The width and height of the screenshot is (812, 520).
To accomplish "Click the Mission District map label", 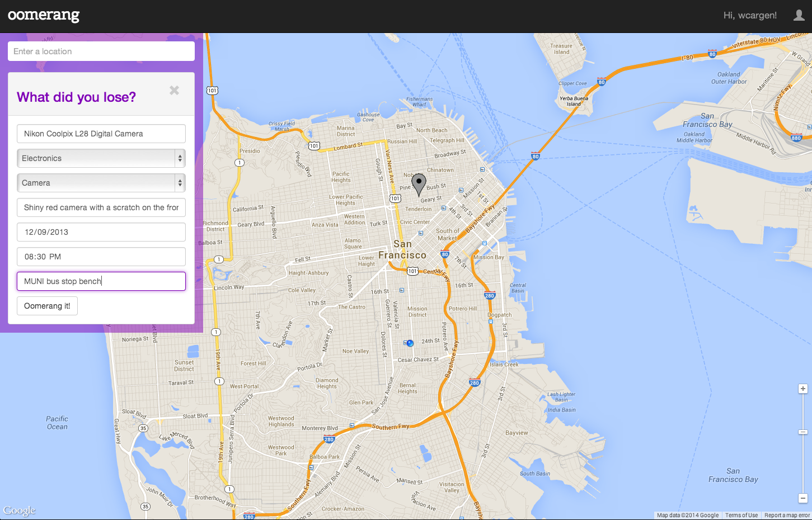I will tap(417, 311).
